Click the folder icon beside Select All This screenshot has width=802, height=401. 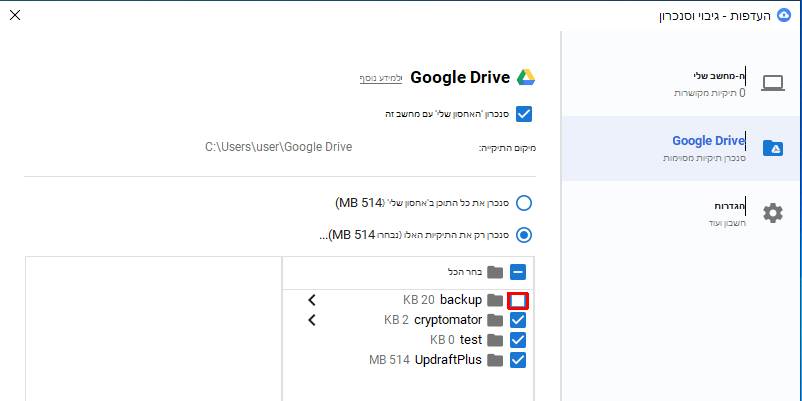point(495,272)
